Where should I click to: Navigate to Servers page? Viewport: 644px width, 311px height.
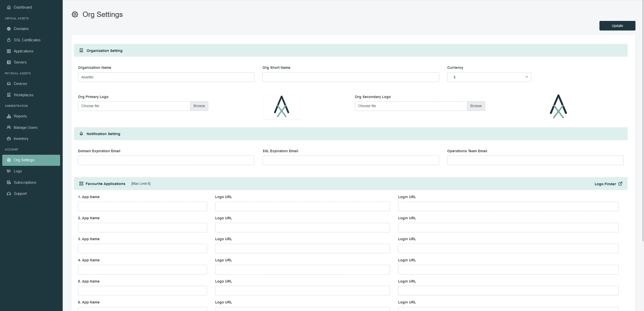(31, 62)
